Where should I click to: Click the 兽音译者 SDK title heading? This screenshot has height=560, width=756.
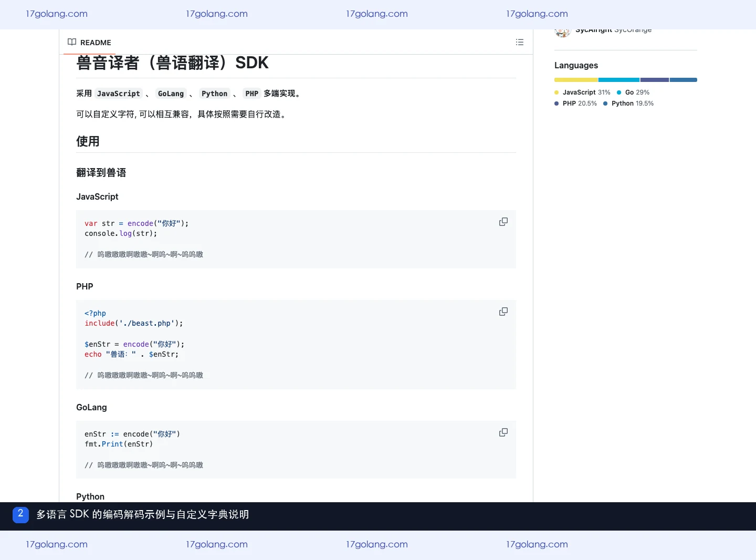pos(172,63)
